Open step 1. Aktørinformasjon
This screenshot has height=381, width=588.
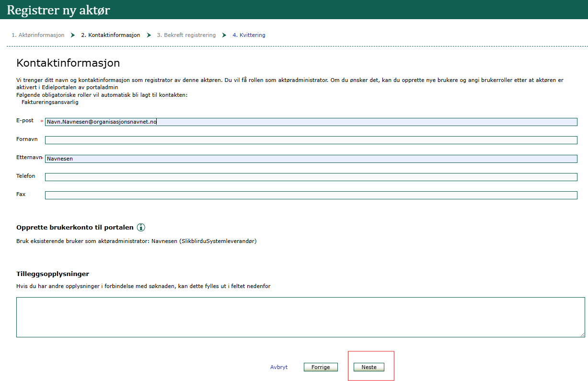tap(38, 35)
